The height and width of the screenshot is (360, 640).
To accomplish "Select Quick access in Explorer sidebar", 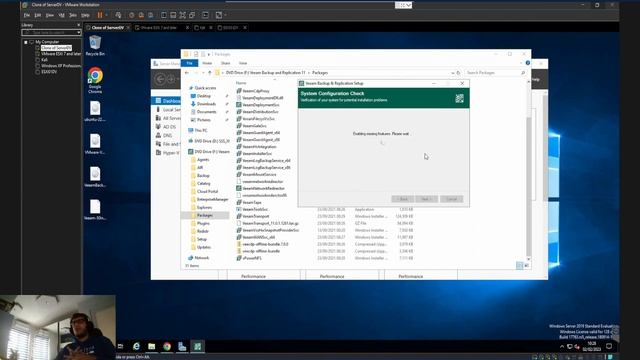I will pos(205,88).
